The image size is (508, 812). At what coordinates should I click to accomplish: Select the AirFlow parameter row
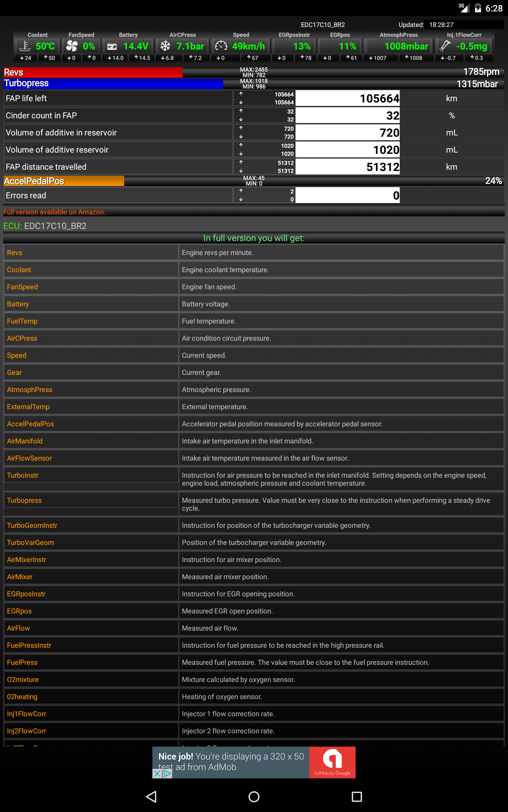pos(254,628)
